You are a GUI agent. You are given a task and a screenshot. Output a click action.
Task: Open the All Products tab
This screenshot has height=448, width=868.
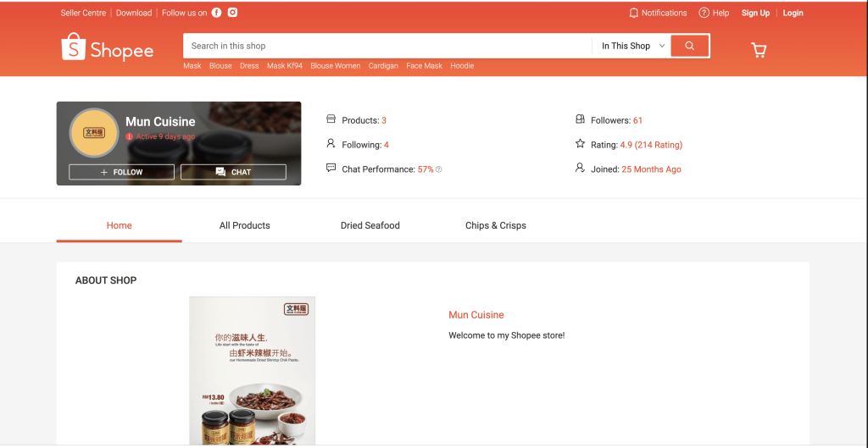pos(245,225)
